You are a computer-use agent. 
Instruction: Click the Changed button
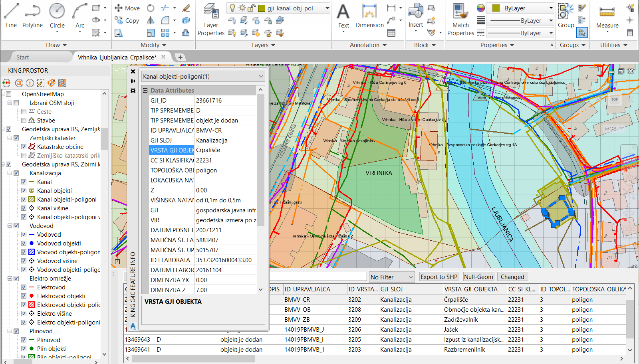(x=512, y=277)
